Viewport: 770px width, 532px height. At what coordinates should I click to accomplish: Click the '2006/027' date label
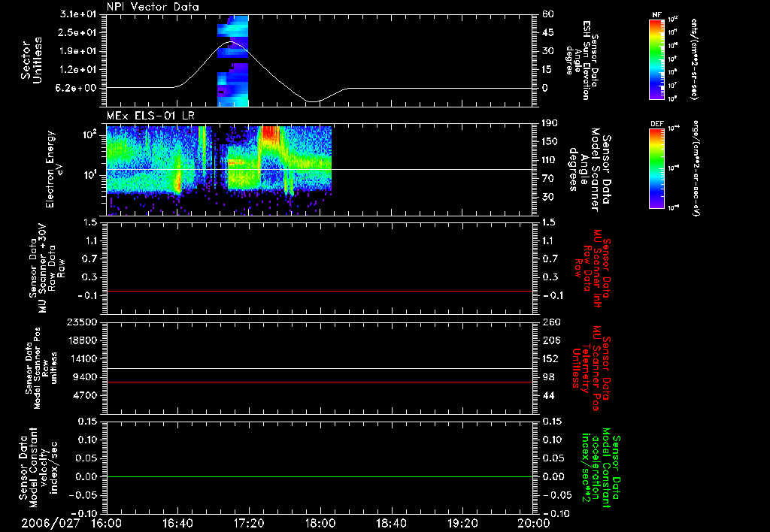tap(50, 523)
